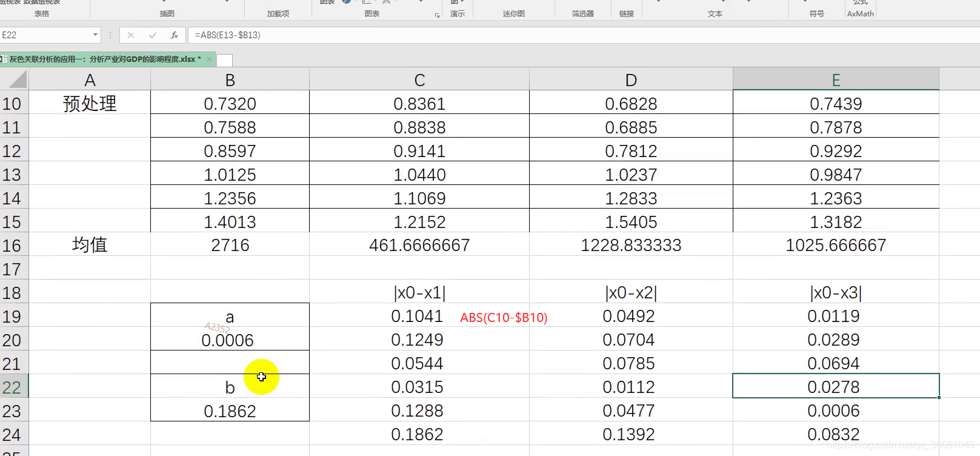Click the Select All corner triangle
The width and height of the screenshot is (980, 456).
point(15,79)
